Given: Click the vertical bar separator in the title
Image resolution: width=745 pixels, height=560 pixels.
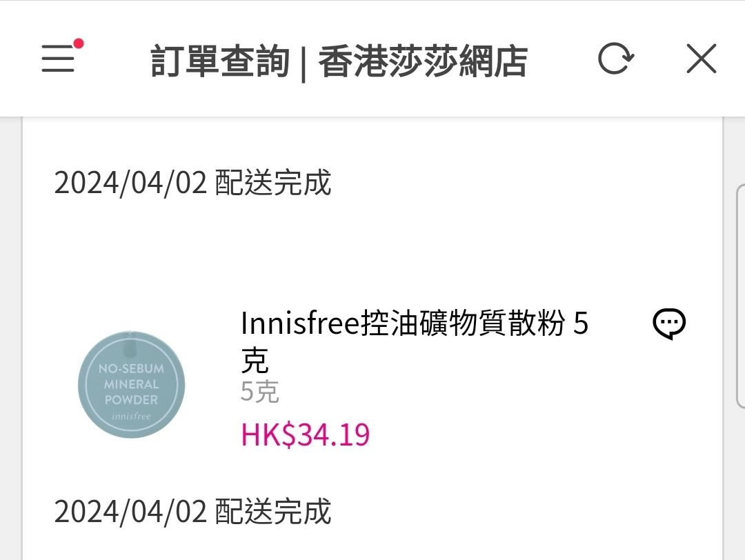Looking at the screenshot, I should click(304, 62).
